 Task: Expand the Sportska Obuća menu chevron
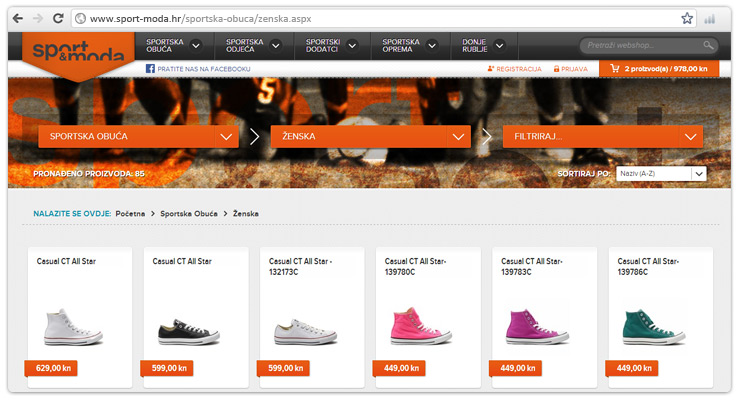pyautogui.click(x=196, y=46)
